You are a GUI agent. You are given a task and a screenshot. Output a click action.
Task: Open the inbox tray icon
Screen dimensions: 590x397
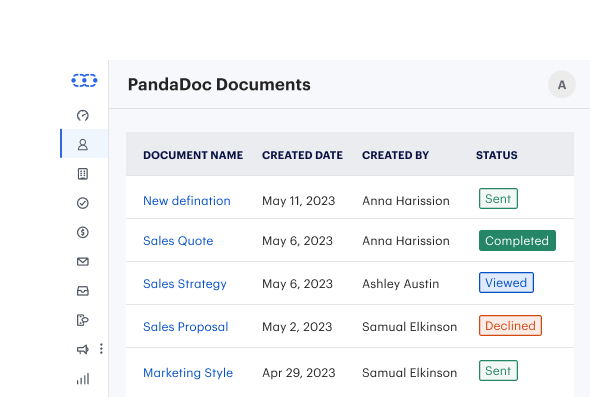tap(83, 291)
